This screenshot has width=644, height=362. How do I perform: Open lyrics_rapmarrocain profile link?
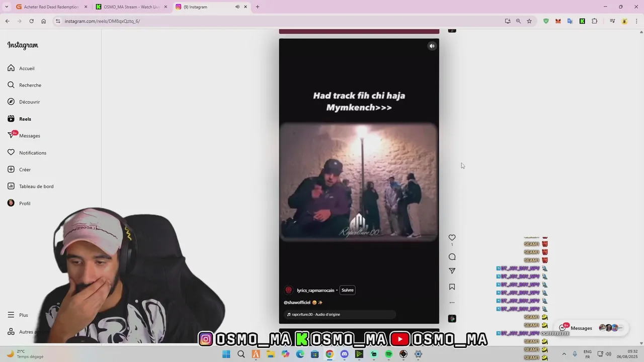click(x=315, y=290)
